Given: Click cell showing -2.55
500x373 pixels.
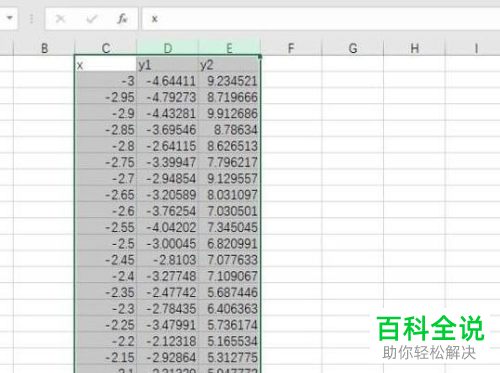Looking at the screenshot, I should (x=106, y=227).
